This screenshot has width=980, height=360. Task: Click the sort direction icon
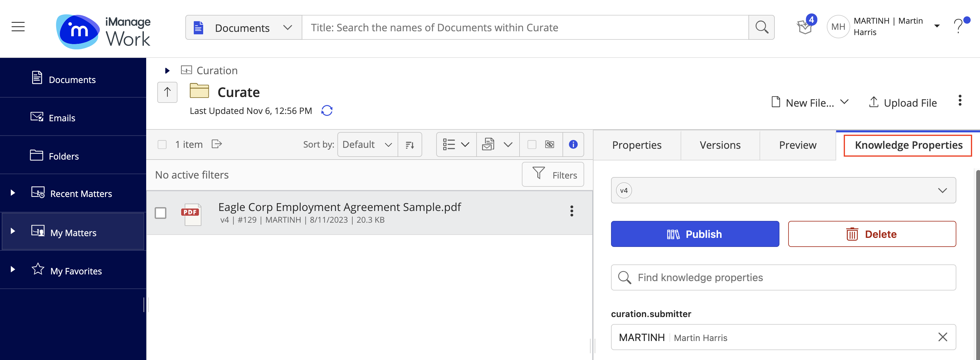[410, 145]
